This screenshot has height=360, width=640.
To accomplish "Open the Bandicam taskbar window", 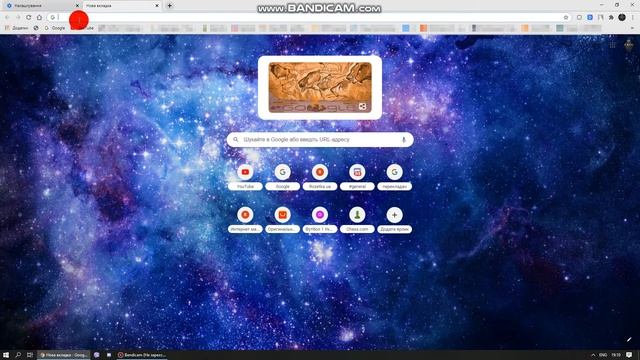I will click(142, 355).
